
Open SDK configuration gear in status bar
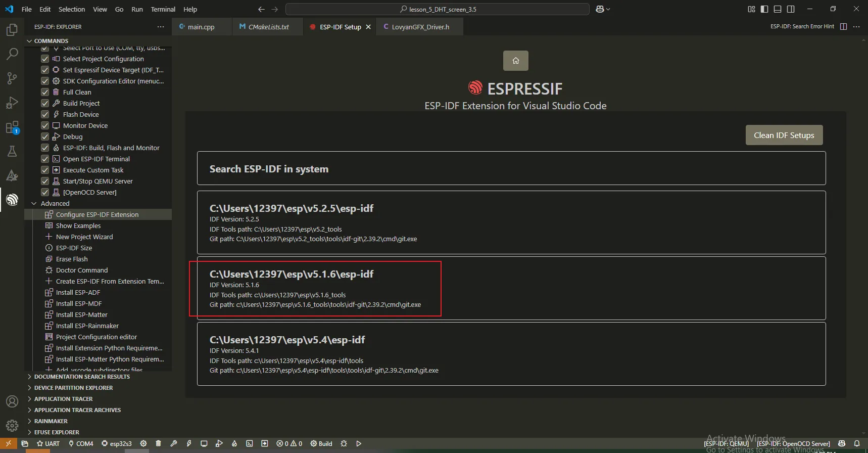[x=143, y=443]
